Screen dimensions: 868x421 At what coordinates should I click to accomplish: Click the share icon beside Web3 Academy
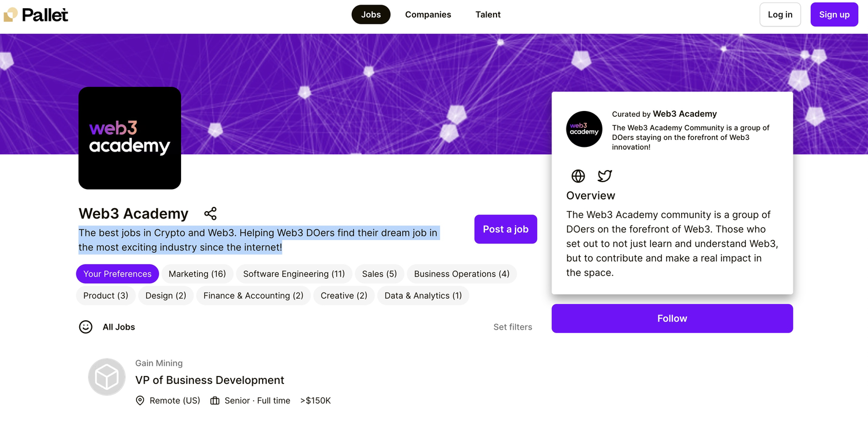pyautogui.click(x=211, y=213)
